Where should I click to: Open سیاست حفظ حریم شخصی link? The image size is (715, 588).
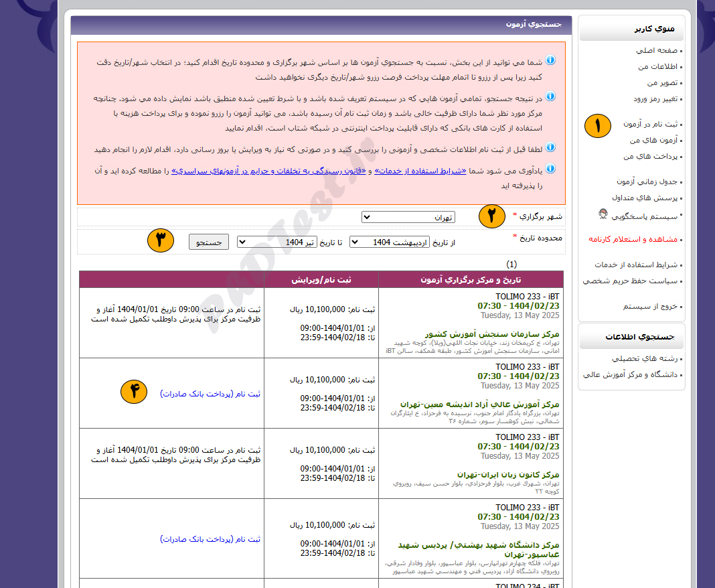(x=630, y=281)
